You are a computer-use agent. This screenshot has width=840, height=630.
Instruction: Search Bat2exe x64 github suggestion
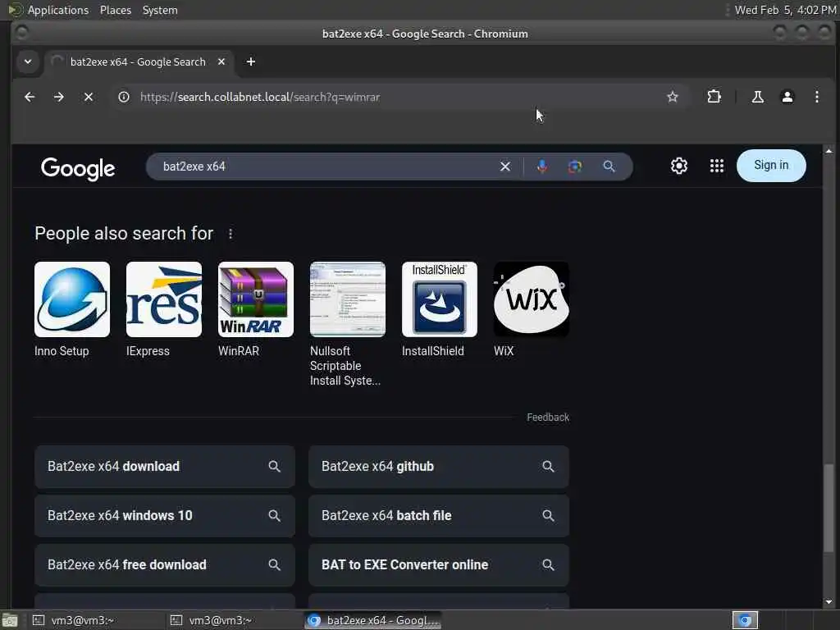[x=439, y=467]
